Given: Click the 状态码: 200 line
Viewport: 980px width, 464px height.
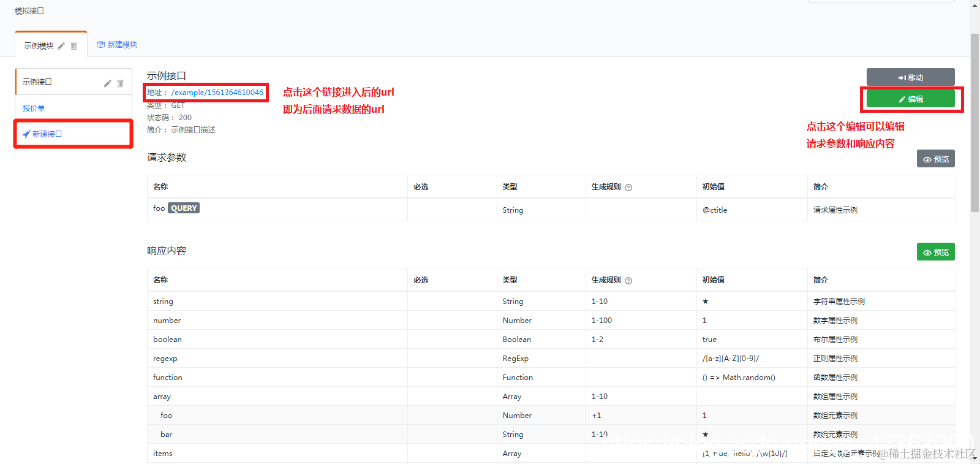Looking at the screenshot, I should coord(169,118).
